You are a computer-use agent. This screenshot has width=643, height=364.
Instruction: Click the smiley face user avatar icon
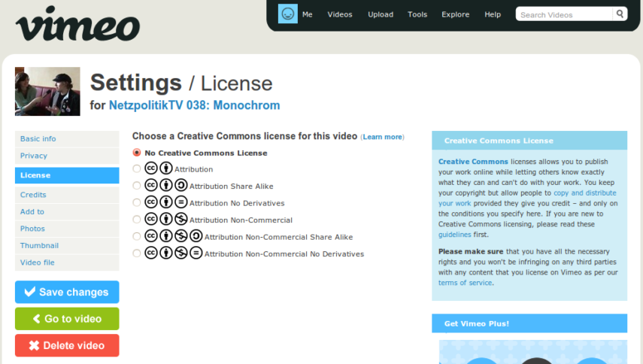(287, 14)
